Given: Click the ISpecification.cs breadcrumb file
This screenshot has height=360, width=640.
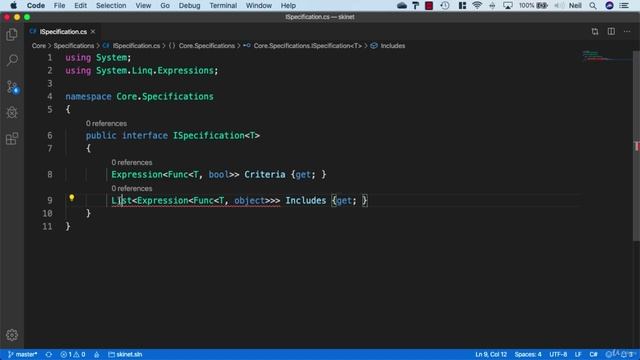Looking at the screenshot, I should coord(131,46).
